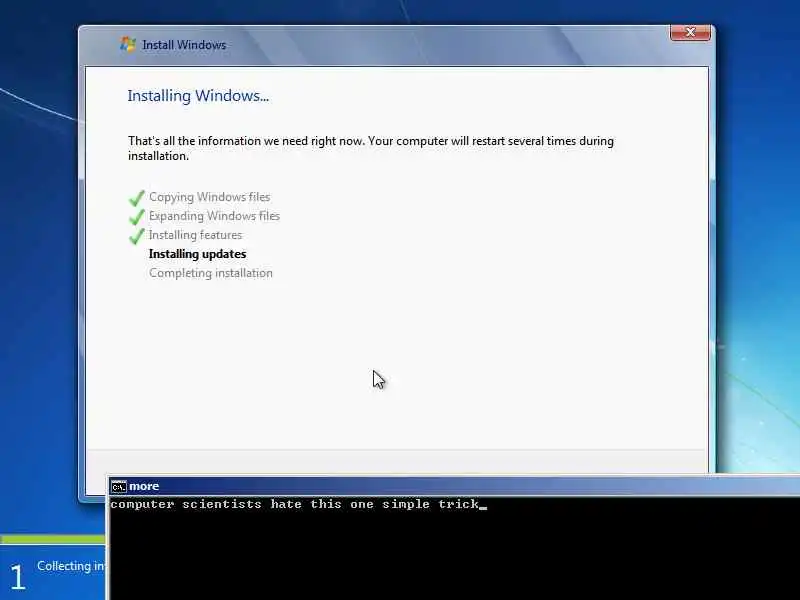Viewport: 800px width, 600px height.
Task: Close the Install Windows dialog
Action: 690,33
